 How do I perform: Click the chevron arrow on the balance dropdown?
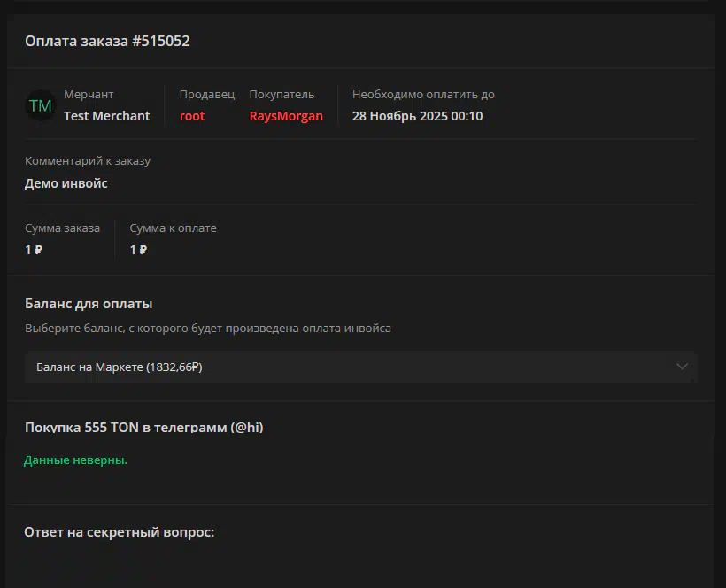682,367
